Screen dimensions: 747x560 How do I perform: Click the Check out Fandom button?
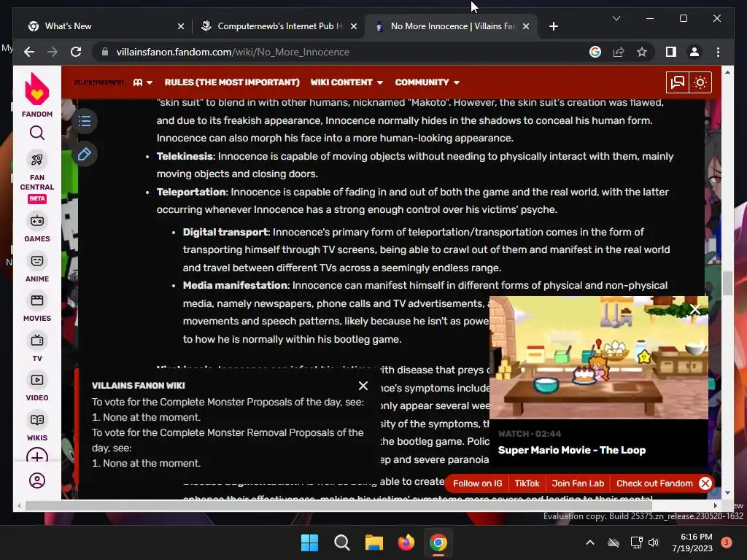[x=654, y=483]
